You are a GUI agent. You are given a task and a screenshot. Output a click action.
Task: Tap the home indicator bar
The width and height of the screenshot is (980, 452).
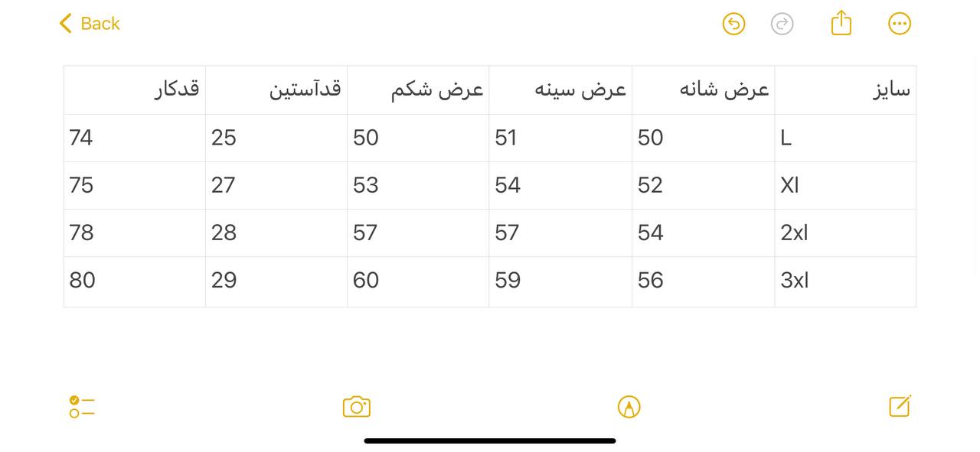489,441
